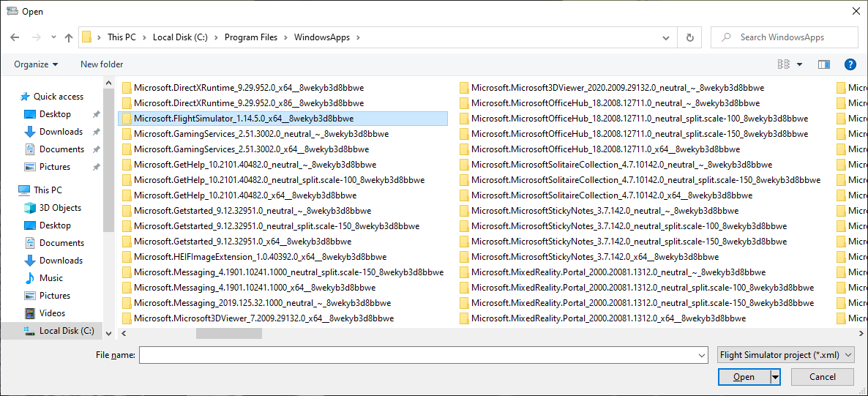Click the Up one level arrow
Screen dimensions: 868x396
pyautogui.click(x=69, y=37)
